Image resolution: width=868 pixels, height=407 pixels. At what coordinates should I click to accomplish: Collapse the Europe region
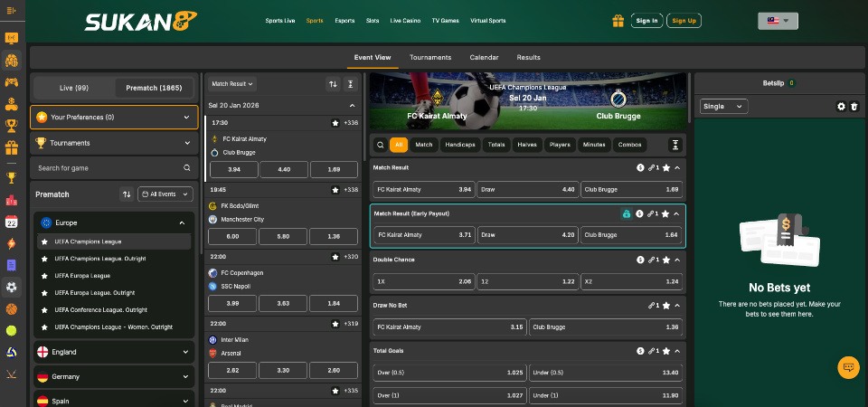click(114, 222)
